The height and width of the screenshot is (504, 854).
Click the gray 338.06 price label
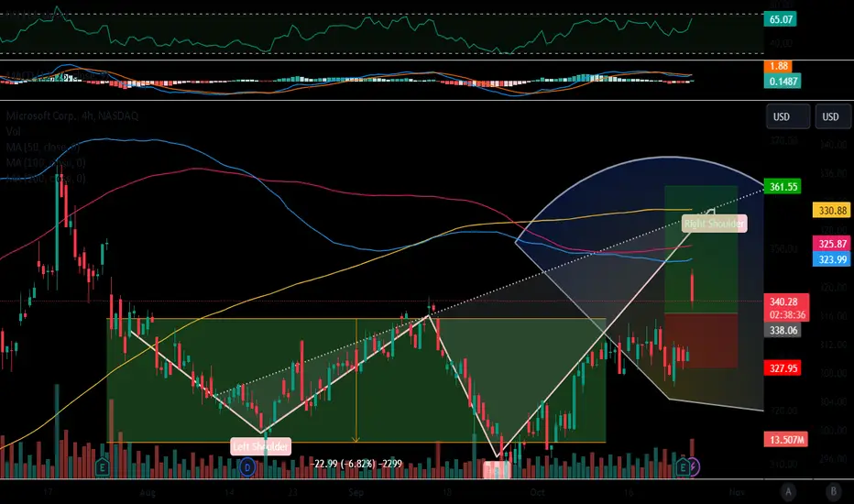[x=783, y=330]
